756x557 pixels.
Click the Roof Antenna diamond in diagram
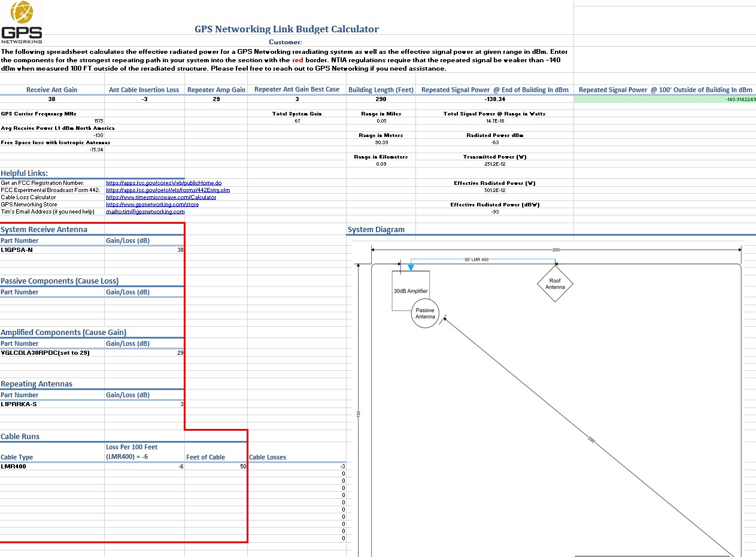(x=555, y=285)
